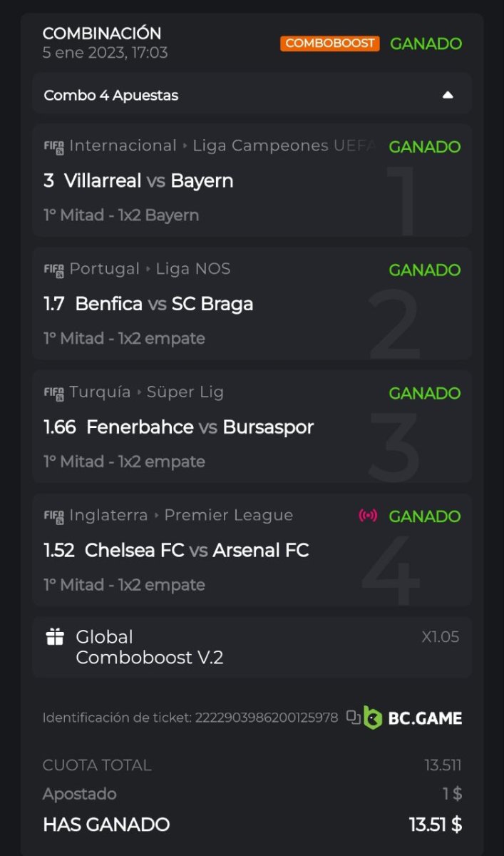Viewport: 504px width, 856px height.
Task: Click the orange COMBOBOOST badge
Action: (329, 44)
